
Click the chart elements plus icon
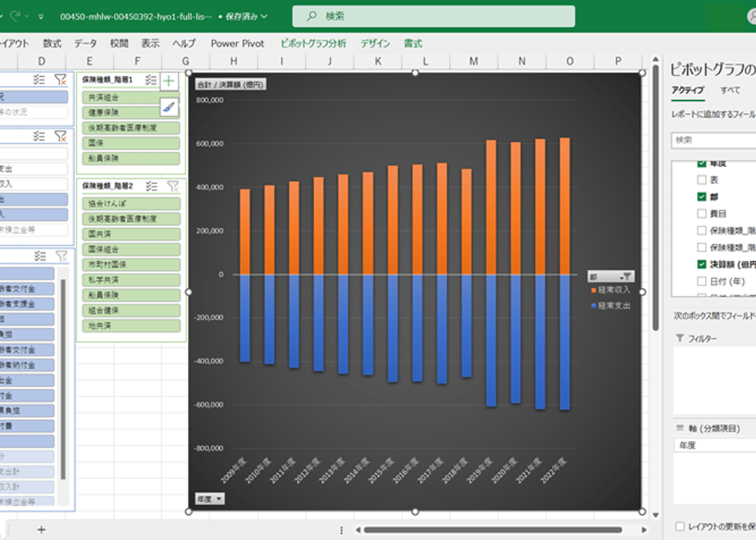click(169, 81)
